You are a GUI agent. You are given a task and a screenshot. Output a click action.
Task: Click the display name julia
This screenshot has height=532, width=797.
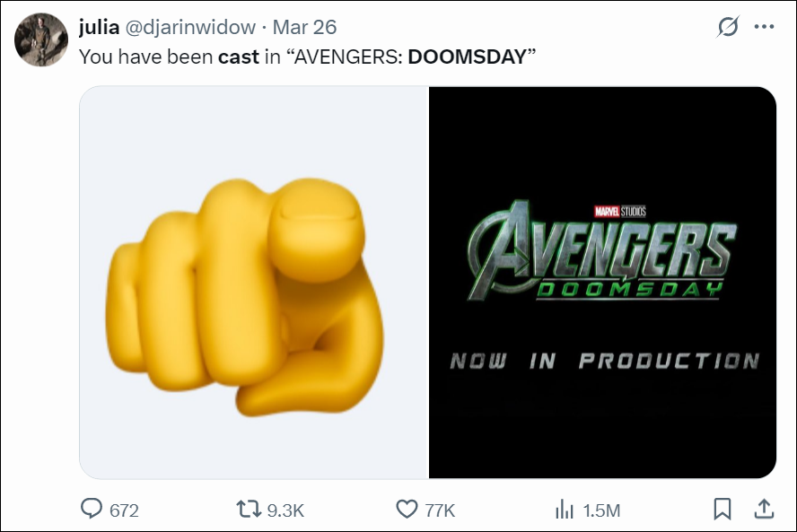click(100, 27)
